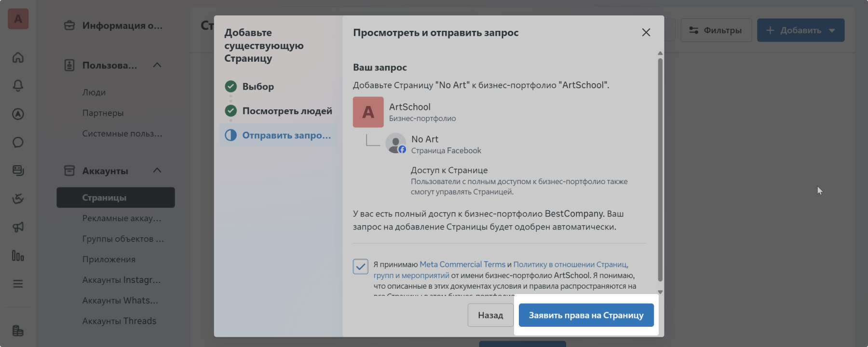Open the Добавить dropdown button
Screen dimensions: 868x347
(x=800, y=30)
